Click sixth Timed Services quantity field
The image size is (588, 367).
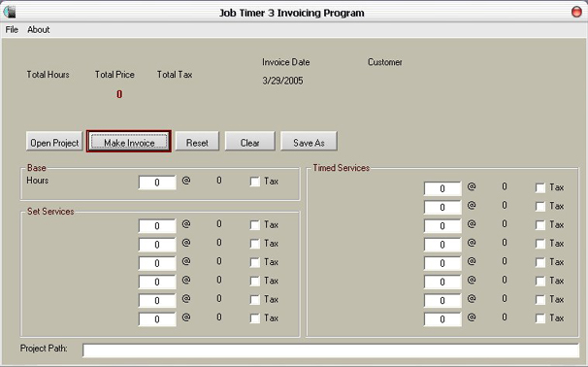pyautogui.click(x=442, y=282)
